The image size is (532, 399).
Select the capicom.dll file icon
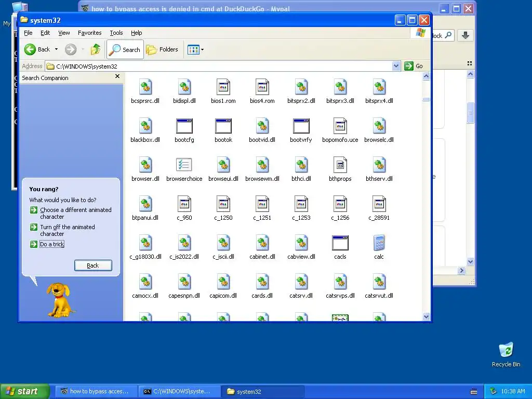pyautogui.click(x=223, y=282)
